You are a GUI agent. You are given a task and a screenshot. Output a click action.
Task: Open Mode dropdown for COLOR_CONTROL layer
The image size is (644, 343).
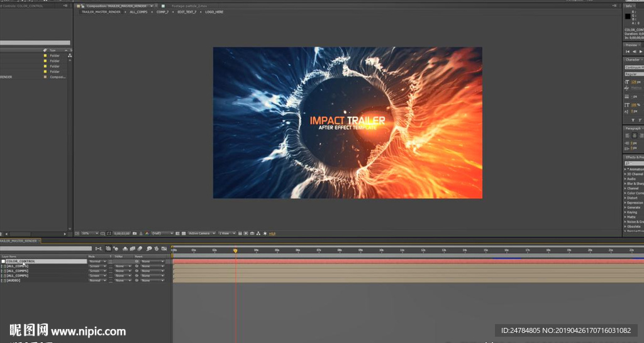point(97,261)
